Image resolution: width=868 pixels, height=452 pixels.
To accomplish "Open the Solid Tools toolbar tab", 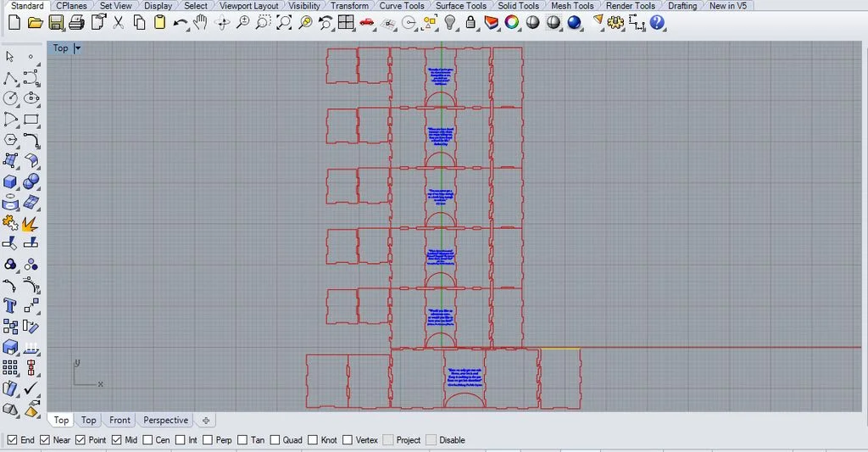I will pos(518,6).
